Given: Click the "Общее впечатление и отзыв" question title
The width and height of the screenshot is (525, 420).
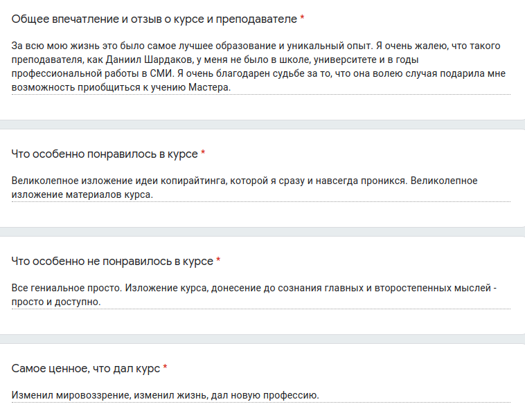Looking at the screenshot, I should 152,19.
